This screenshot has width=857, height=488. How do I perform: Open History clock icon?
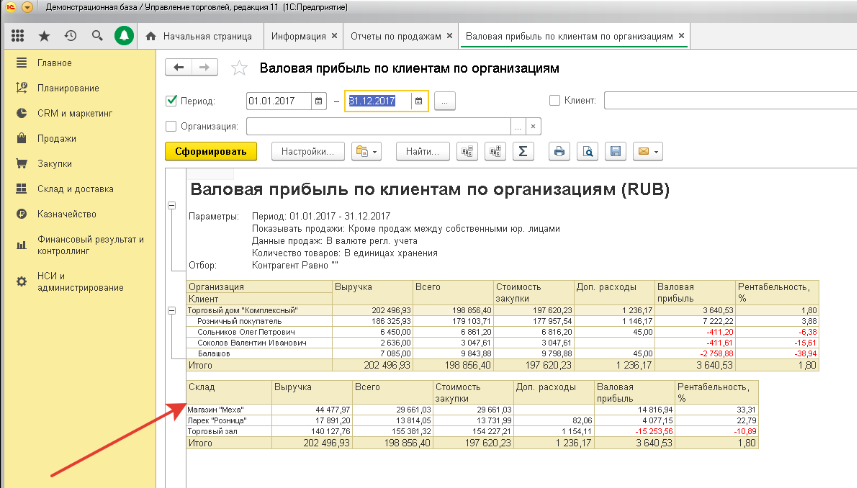(70, 36)
